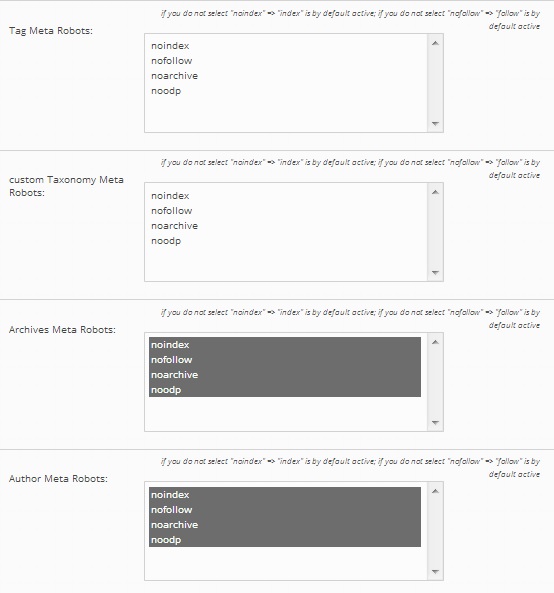Click scroll up arrow of Tag Meta Robots list

(x=435, y=43)
